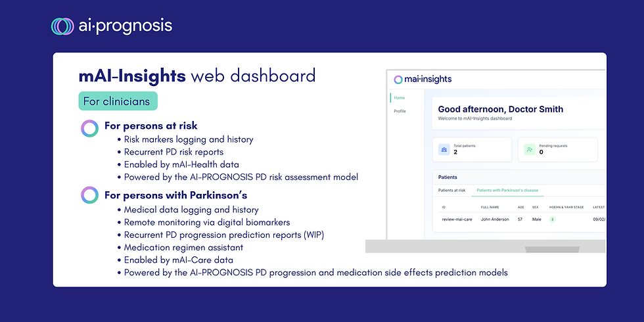Select Patients with Parkinson's disease tab

(507, 190)
